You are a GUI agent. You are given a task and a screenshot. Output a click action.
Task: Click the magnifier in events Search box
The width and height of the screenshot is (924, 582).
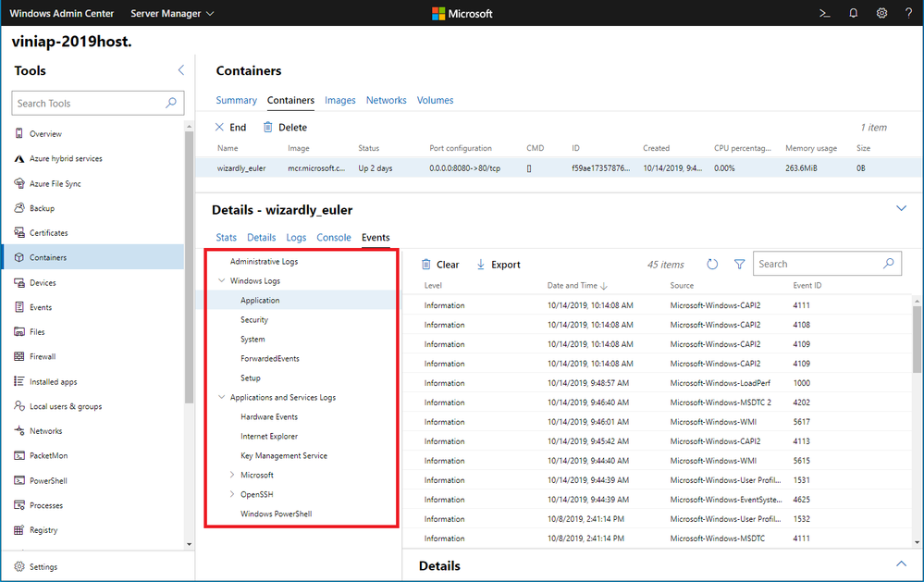pyautogui.click(x=889, y=264)
